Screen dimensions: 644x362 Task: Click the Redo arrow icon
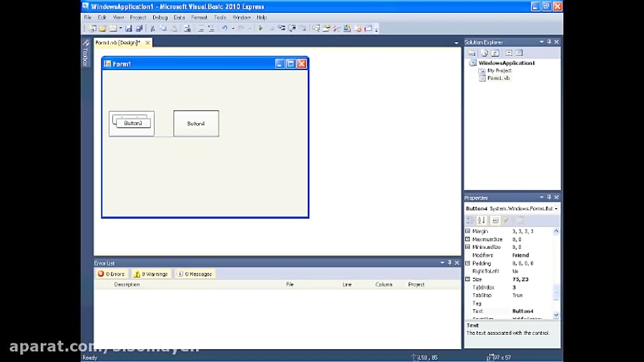click(x=241, y=29)
